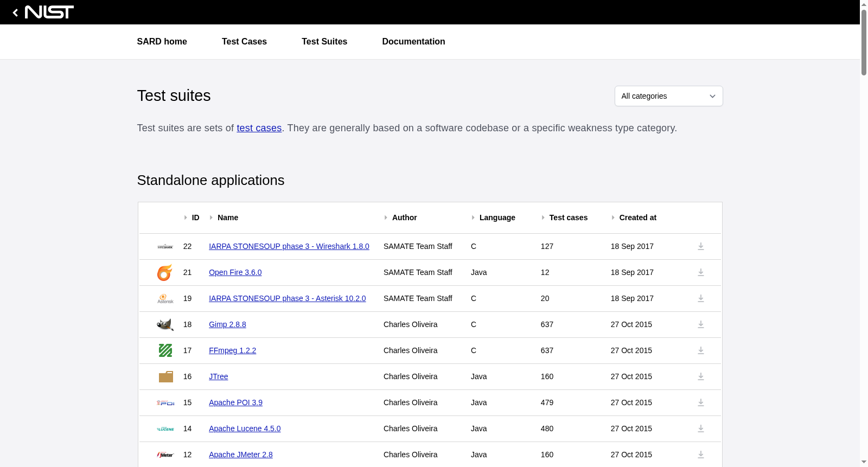Click the back chevron beside NIST logo
This screenshot has height=467, width=868.
point(15,12)
